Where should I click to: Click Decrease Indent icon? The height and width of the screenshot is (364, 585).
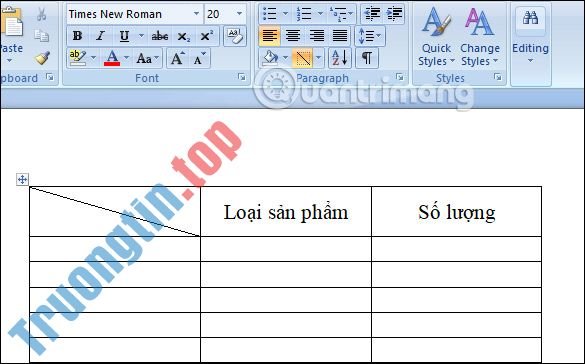(x=372, y=14)
